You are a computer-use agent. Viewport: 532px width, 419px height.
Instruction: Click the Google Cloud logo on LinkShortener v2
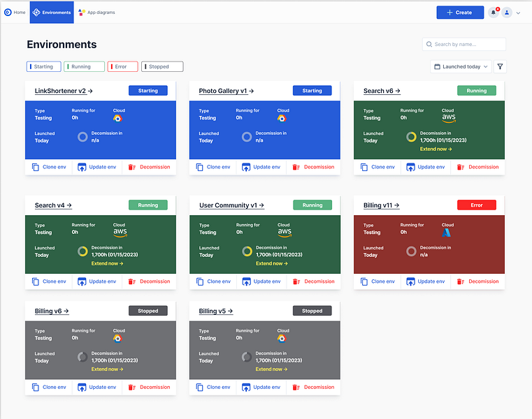tap(117, 118)
